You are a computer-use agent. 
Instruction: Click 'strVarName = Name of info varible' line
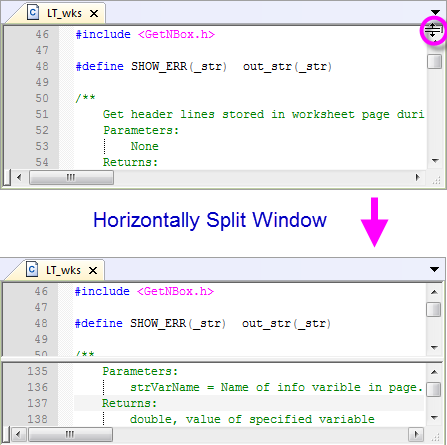point(276,387)
